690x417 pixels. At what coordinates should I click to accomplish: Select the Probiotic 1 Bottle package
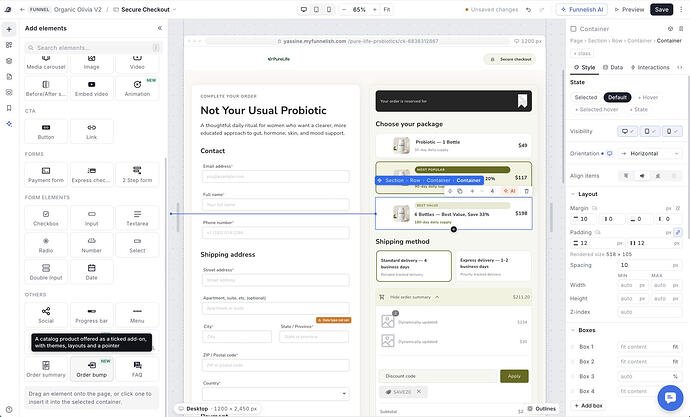[x=453, y=145]
